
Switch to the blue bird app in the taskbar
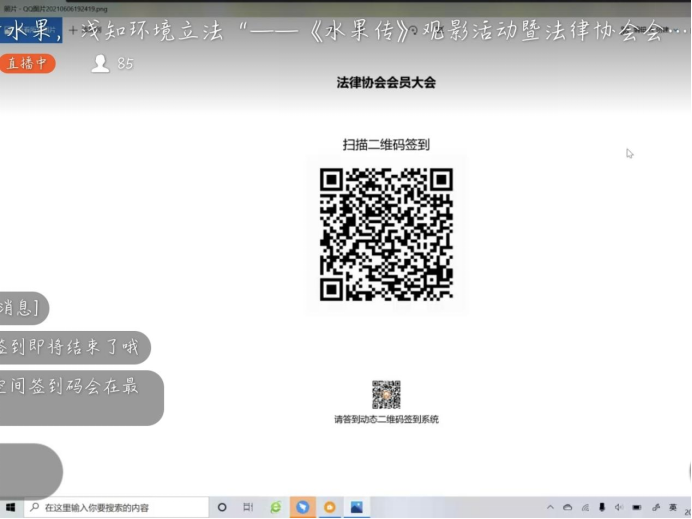303,508
